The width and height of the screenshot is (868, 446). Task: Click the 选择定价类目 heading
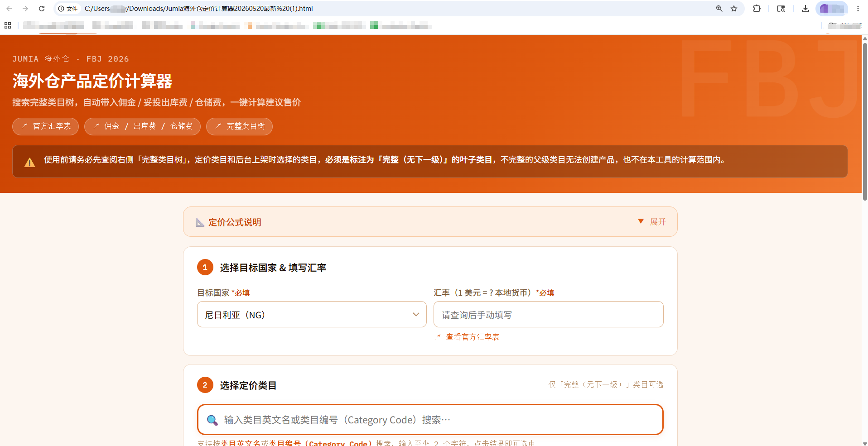[248, 385]
